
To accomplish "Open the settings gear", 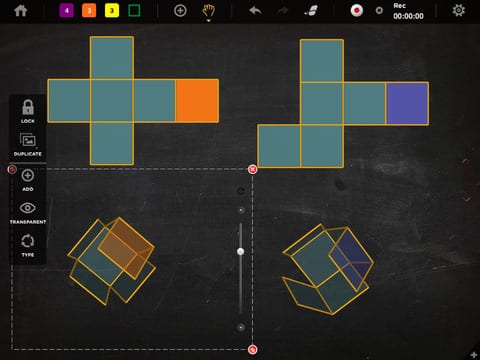I will (x=459, y=10).
